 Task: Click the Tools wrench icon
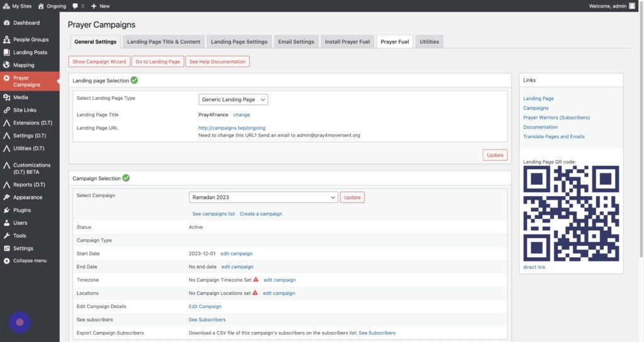[6, 236]
